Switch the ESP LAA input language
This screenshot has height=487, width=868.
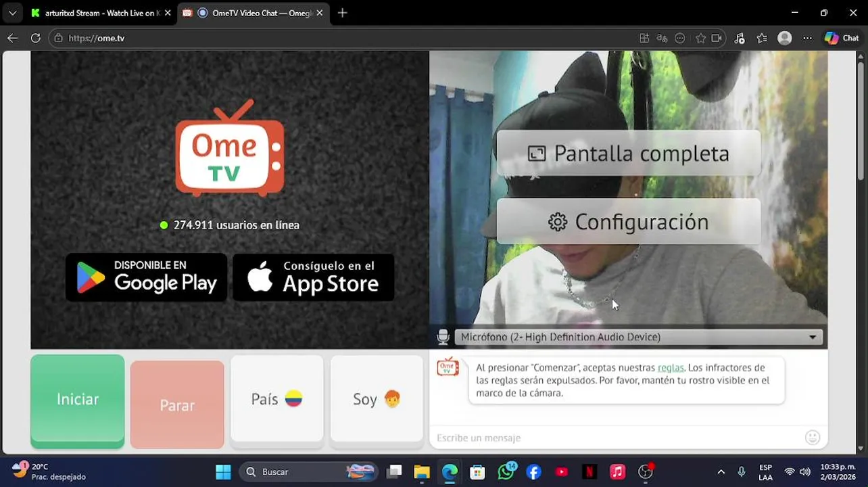tap(765, 471)
